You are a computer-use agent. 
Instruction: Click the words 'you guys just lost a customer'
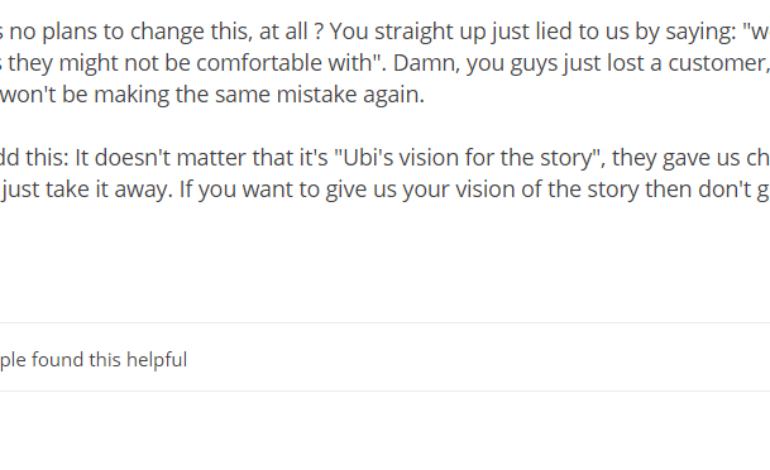coord(645,63)
